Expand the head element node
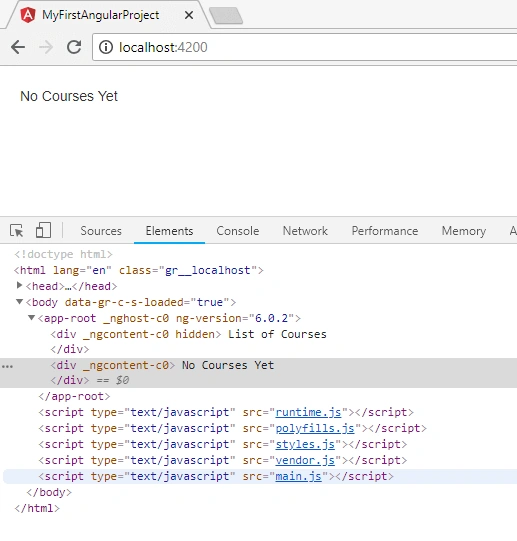The width and height of the screenshot is (517, 541). point(20,285)
